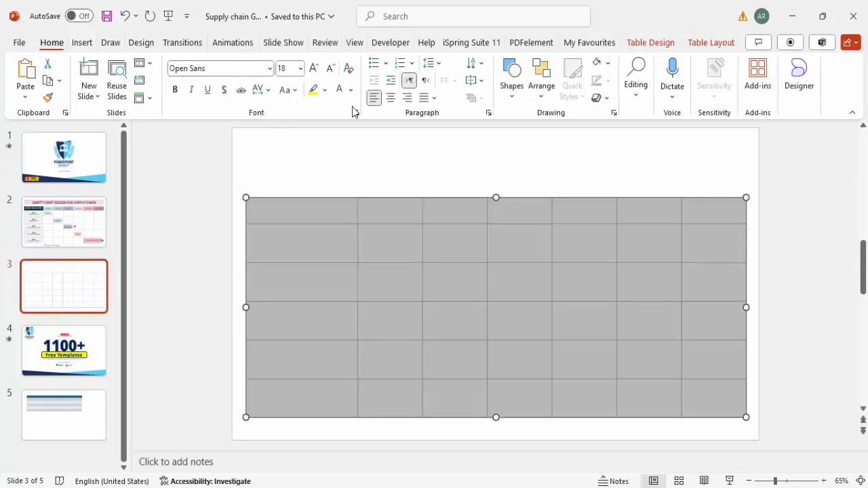Decrease font size with the smaller A
This screenshot has height=488, width=868.
330,68
